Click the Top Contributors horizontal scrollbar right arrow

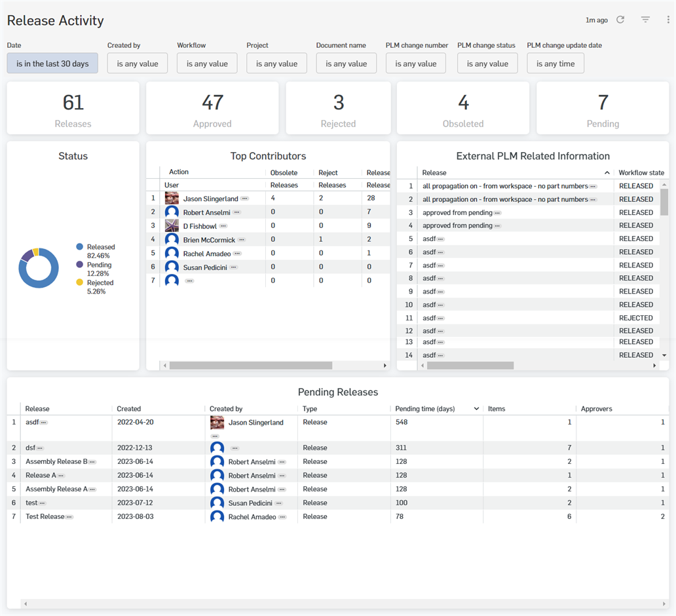click(385, 366)
